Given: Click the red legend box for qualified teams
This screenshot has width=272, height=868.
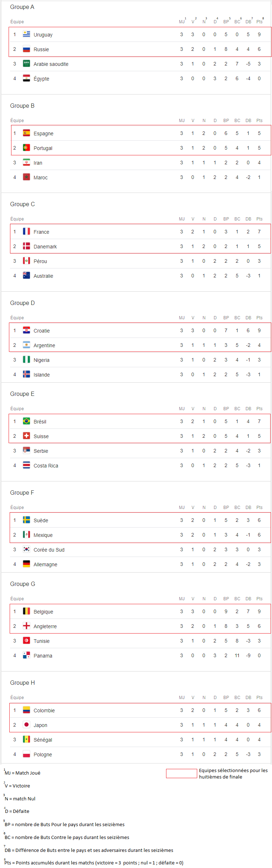Looking at the screenshot, I should point(181,774).
